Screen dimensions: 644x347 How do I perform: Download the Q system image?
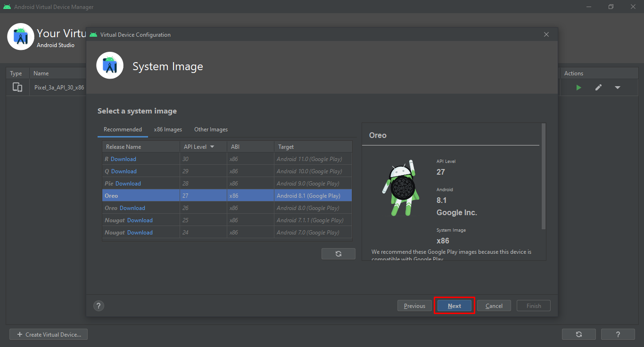(124, 171)
